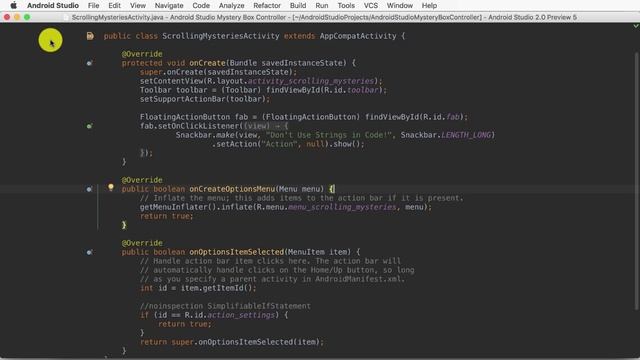The image size is (640, 360).
Task: Click item.getItemId() call
Action: tap(216, 288)
